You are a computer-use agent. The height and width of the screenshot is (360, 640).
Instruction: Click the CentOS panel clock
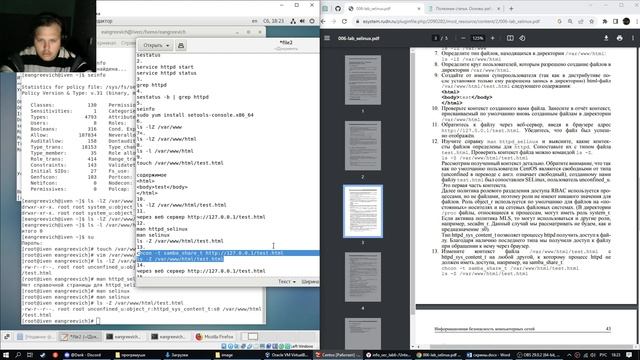click(273, 21)
